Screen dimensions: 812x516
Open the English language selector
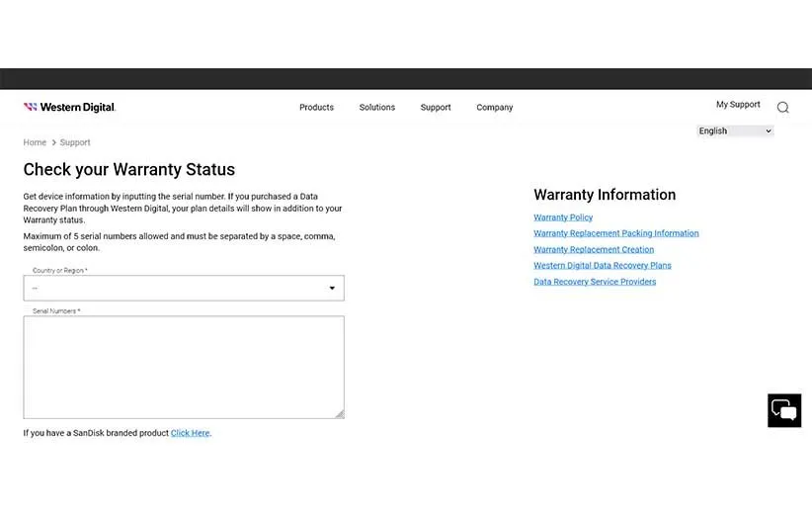(735, 130)
